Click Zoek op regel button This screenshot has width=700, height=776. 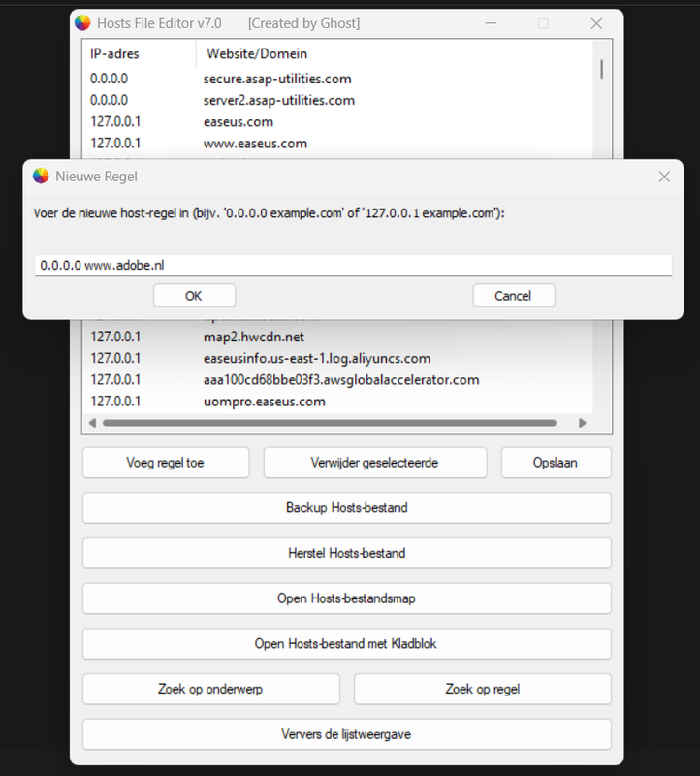point(483,690)
